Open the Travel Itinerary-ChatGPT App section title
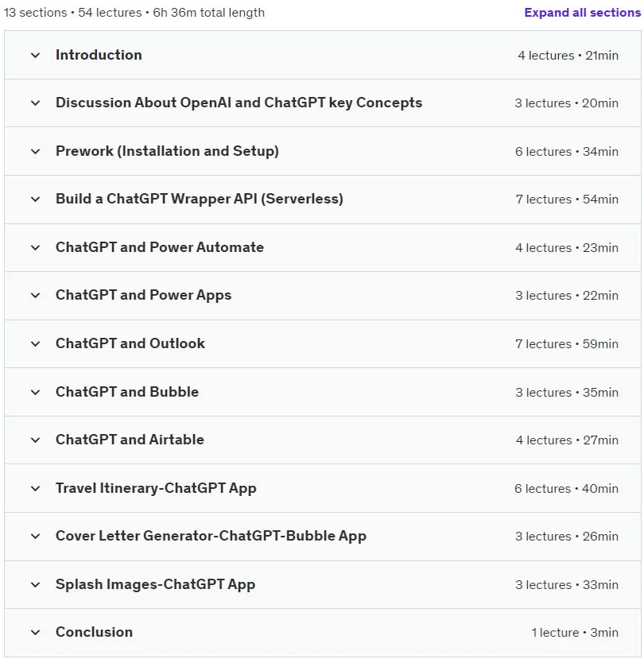 point(156,488)
